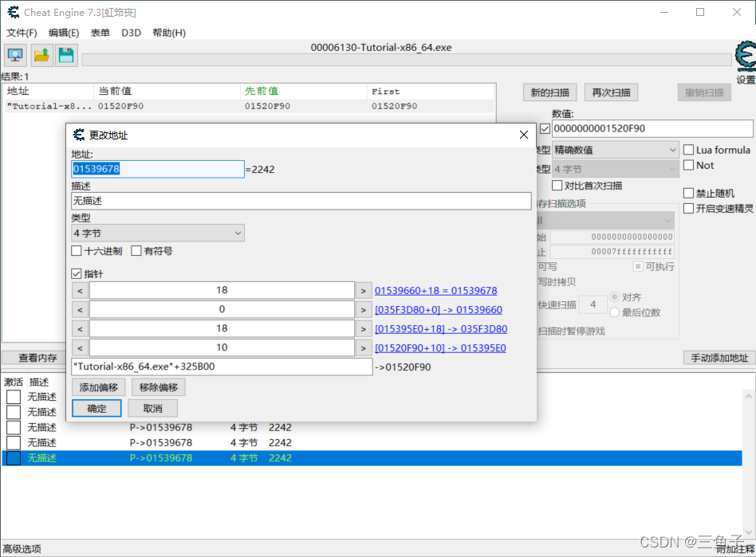Click the 确定 confirm button
Viewport: 756px width, 557px height.
click(96, 409)
